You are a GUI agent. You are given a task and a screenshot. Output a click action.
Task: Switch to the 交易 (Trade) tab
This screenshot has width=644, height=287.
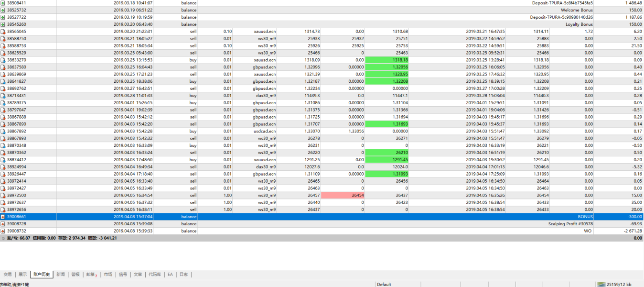coord(8,275)
